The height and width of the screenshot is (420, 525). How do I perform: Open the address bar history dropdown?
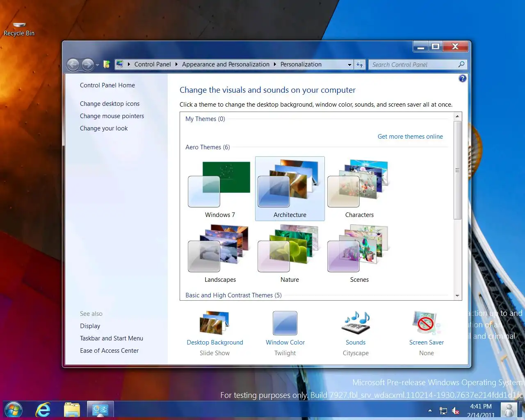pos(349,65)
